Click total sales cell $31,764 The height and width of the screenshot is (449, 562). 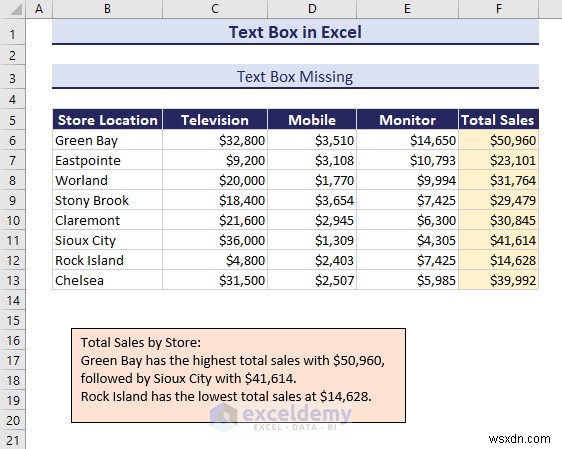[499, 180]
